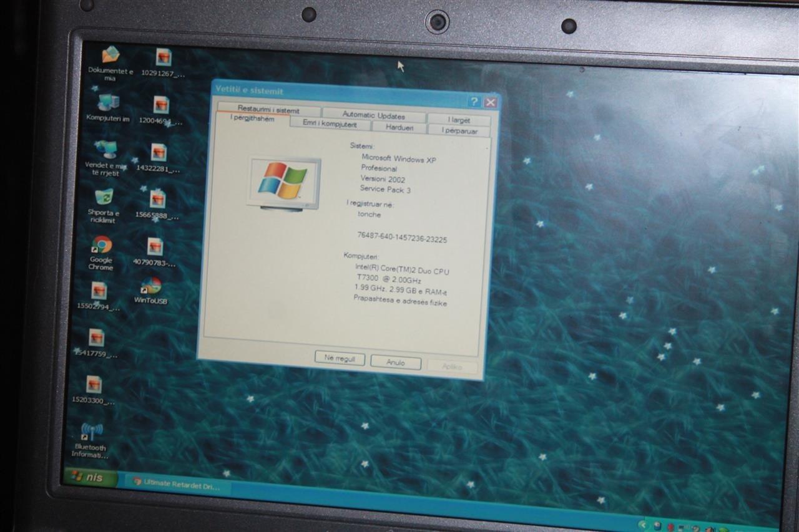Click product ID 76487-640-1457236-23225 text

pos(402,238)
